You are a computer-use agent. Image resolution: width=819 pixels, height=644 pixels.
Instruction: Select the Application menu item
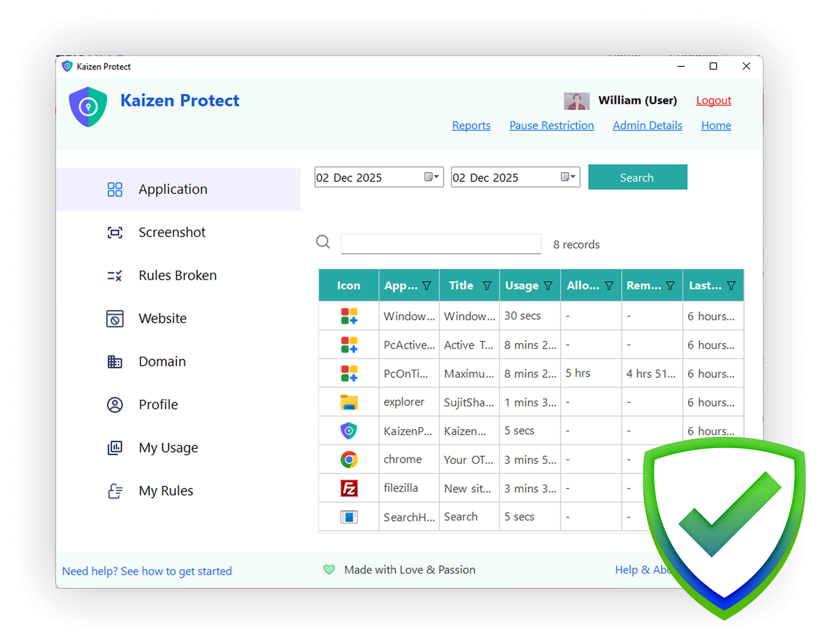[172, 189]
